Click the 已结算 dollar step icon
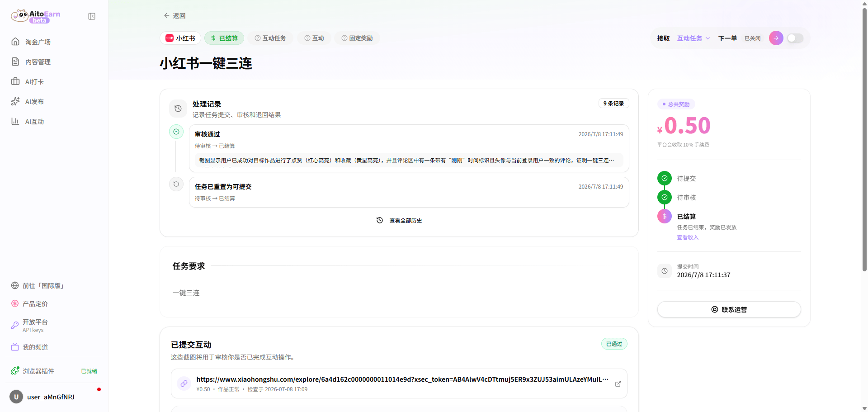868x412 pixels. [665, 216]
